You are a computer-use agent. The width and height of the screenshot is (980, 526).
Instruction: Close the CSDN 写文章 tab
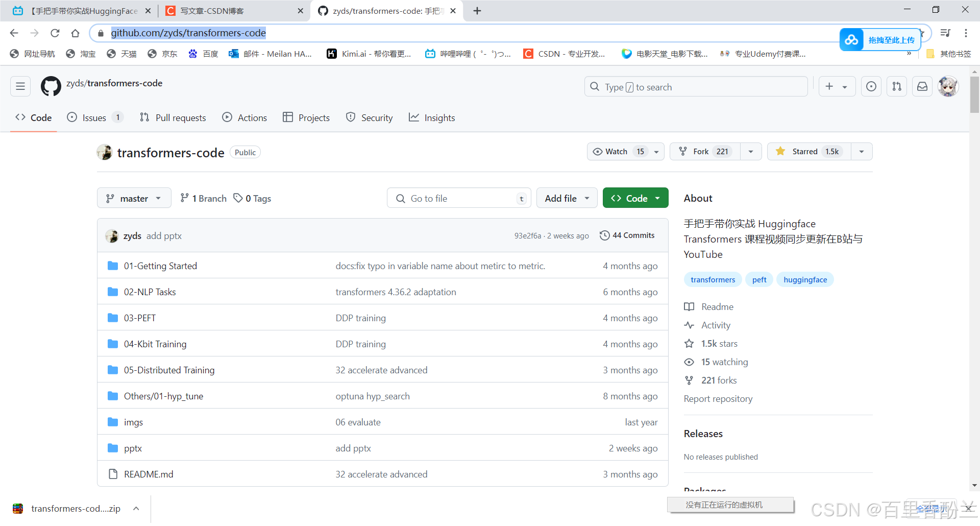301,11
